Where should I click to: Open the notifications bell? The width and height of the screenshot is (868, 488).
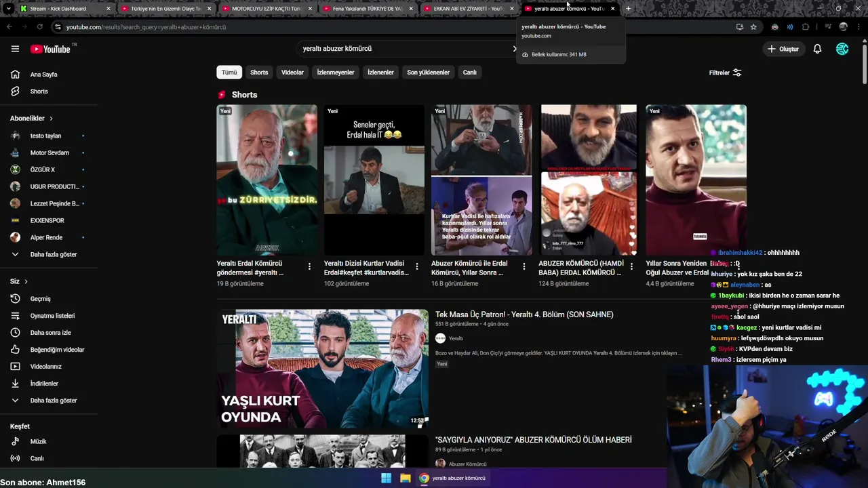coord(817,49)
